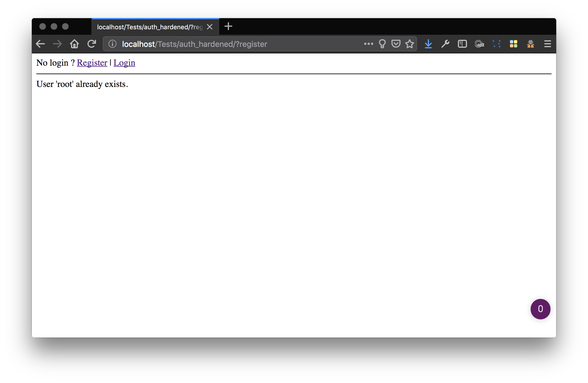The width and height of the screenshot is (588, 383).
Task: Click the forward navigation arrow
Action: pos(57,44)
